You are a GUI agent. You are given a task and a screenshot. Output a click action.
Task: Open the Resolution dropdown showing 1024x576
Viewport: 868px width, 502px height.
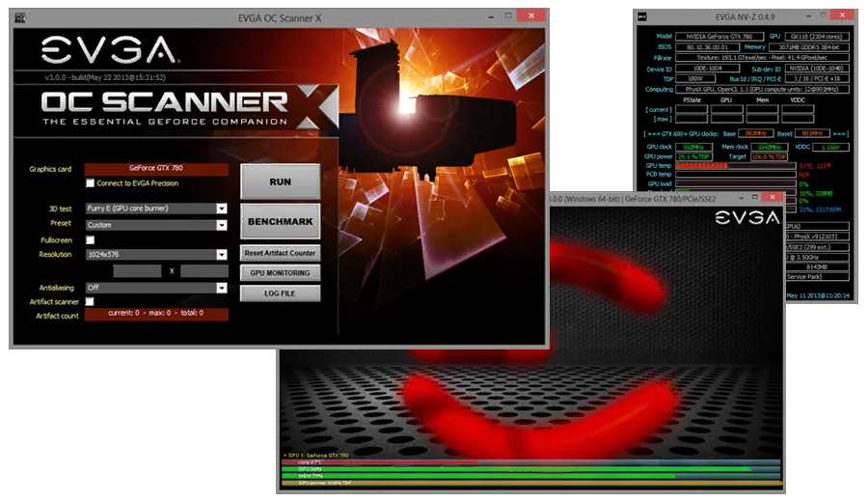221,256
